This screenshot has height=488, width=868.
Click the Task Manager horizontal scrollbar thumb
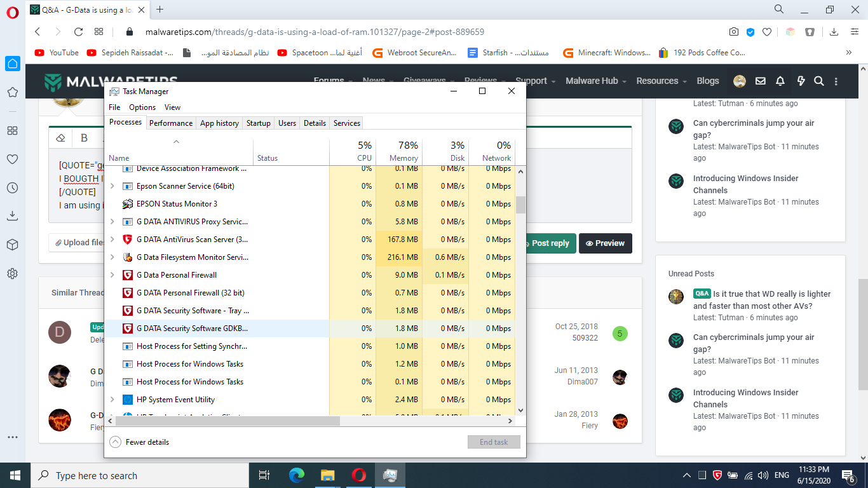click(x=227, y=421)
